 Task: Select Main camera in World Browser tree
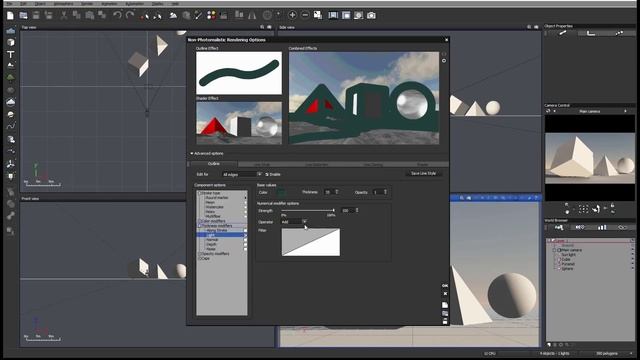tap(571, 250)
